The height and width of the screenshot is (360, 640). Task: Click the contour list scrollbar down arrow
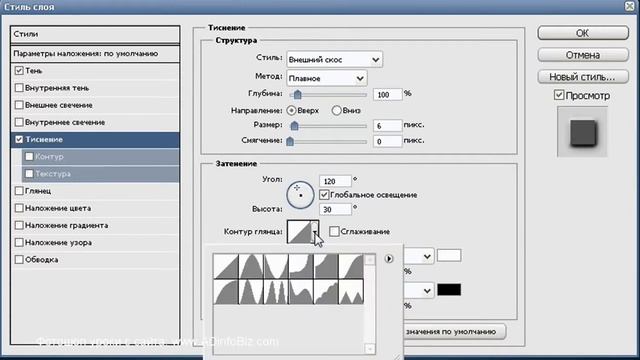pos(370,349)
